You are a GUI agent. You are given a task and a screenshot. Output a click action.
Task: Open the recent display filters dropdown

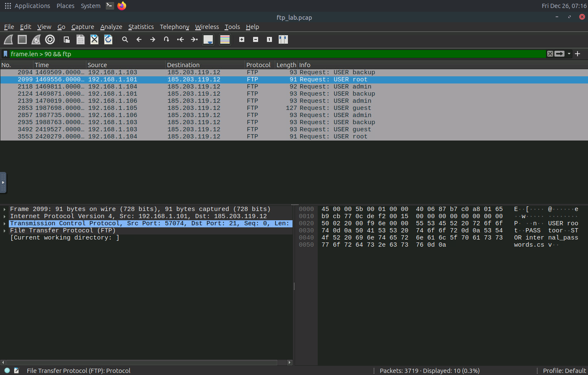569,54
